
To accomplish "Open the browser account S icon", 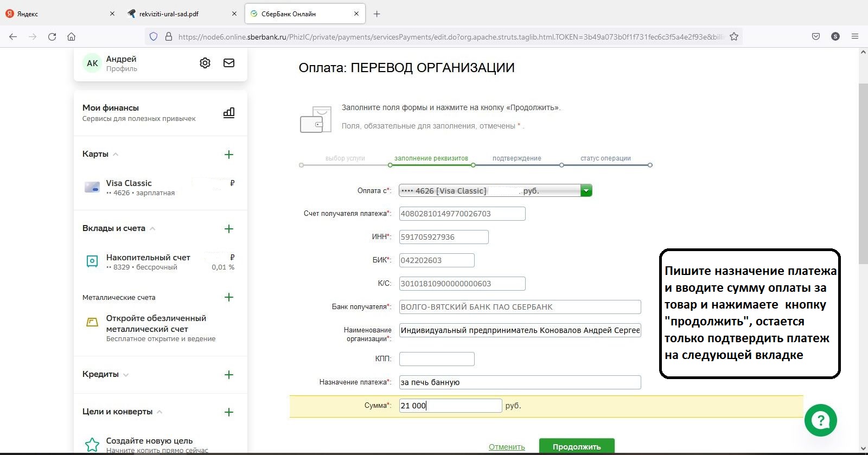I will point(835,37).
